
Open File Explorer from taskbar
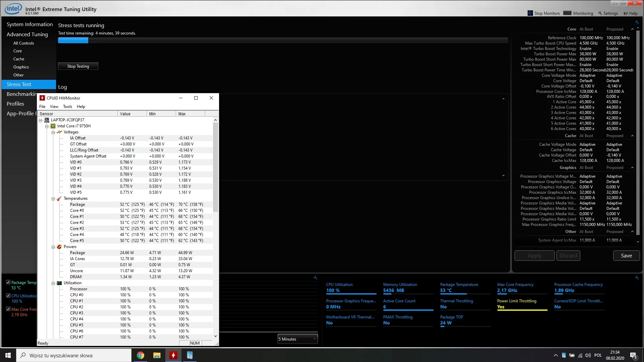[x=157, y=355]
